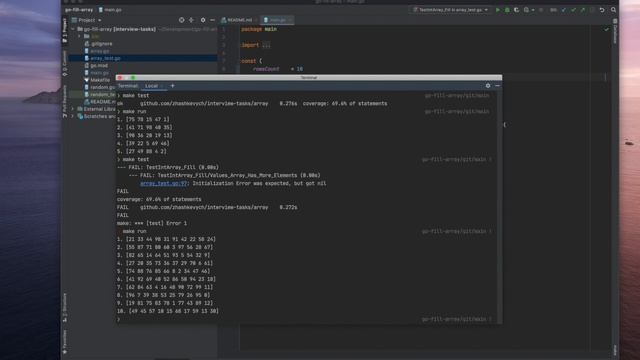Click the rowsCount constant in the editor
The height and width of the screenshot is (360, 640).
coord(266,69)
